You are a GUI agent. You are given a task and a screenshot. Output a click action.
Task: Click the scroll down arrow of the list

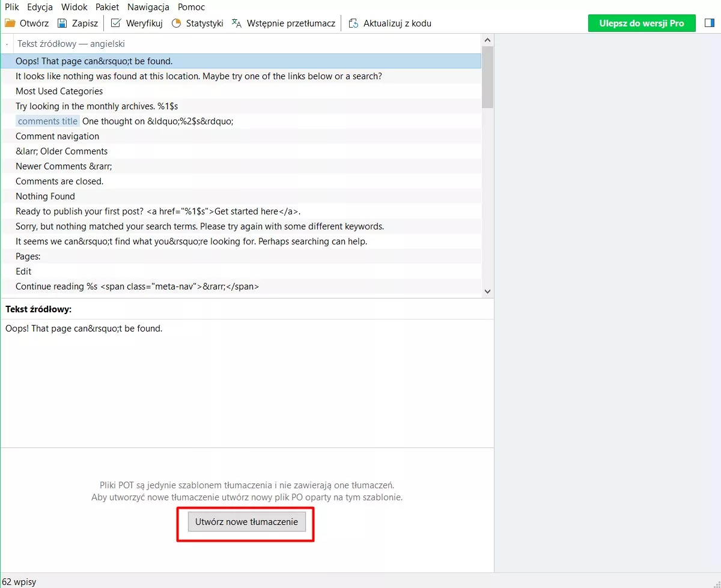pyautogui.click(x=487, y=291)
